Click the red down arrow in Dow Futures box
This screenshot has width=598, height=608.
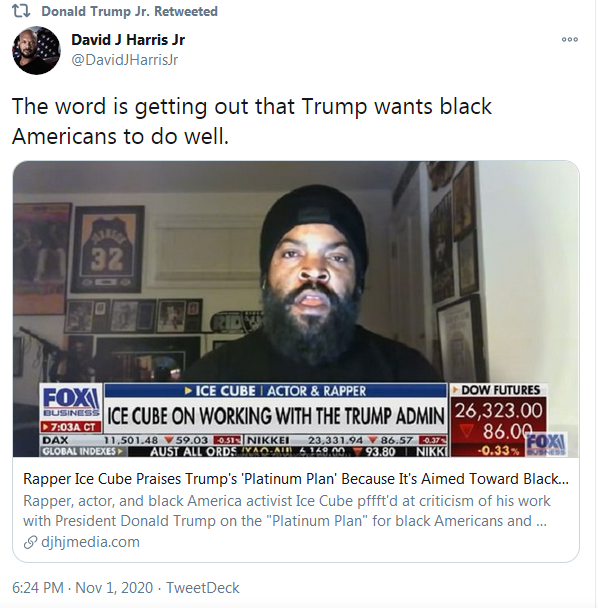[467, 431]
